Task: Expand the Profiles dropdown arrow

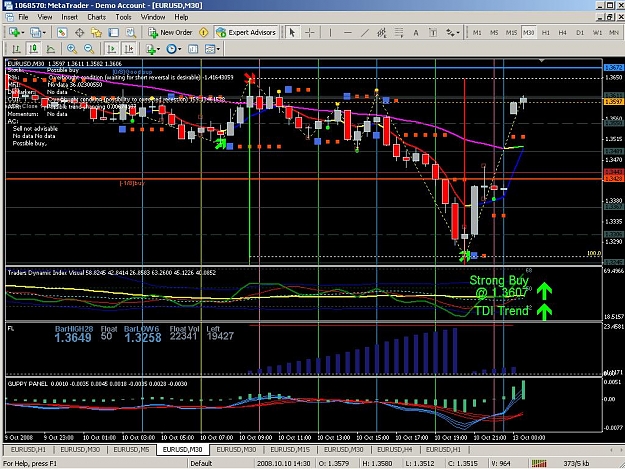Action: (44, 33)
